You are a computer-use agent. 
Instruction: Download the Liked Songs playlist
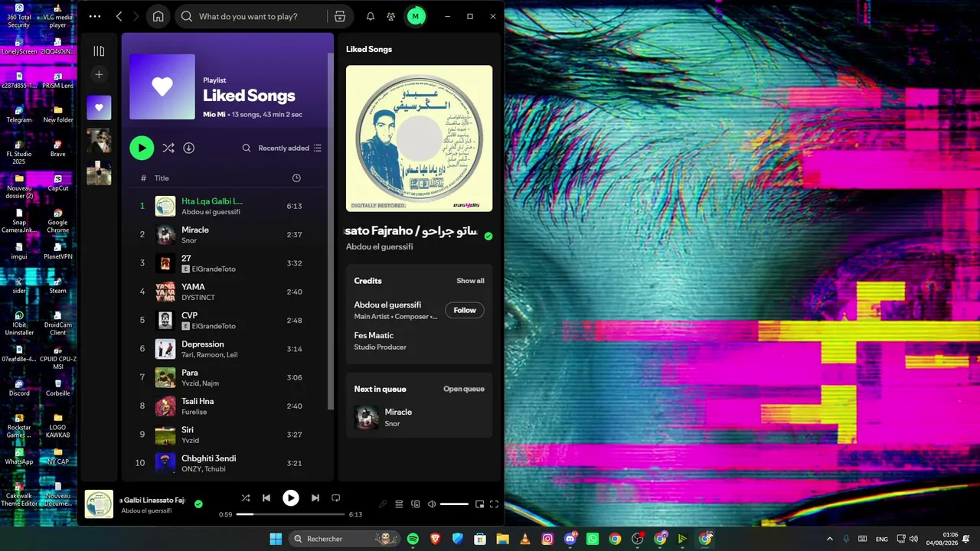[x=189, y=148]
